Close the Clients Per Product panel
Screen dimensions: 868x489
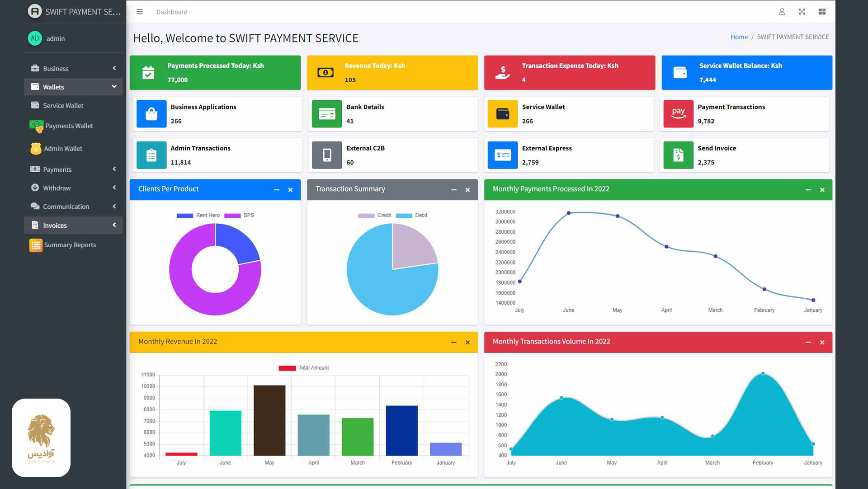pos(290,190)
